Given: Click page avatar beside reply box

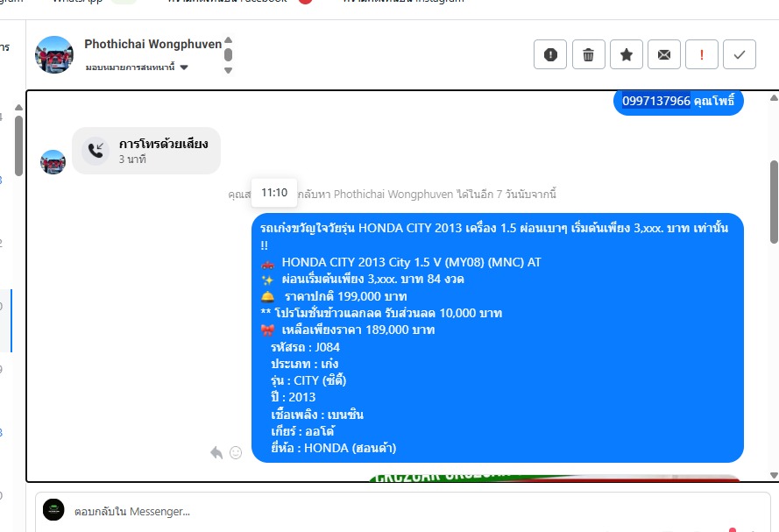Looking at the screenshot, I should coord(53,509).
